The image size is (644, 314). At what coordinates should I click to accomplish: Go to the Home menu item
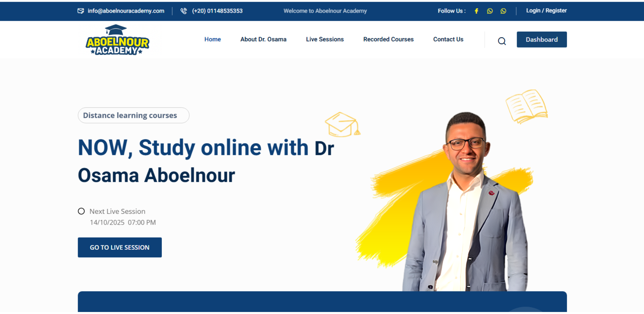(x=212, y=39)
